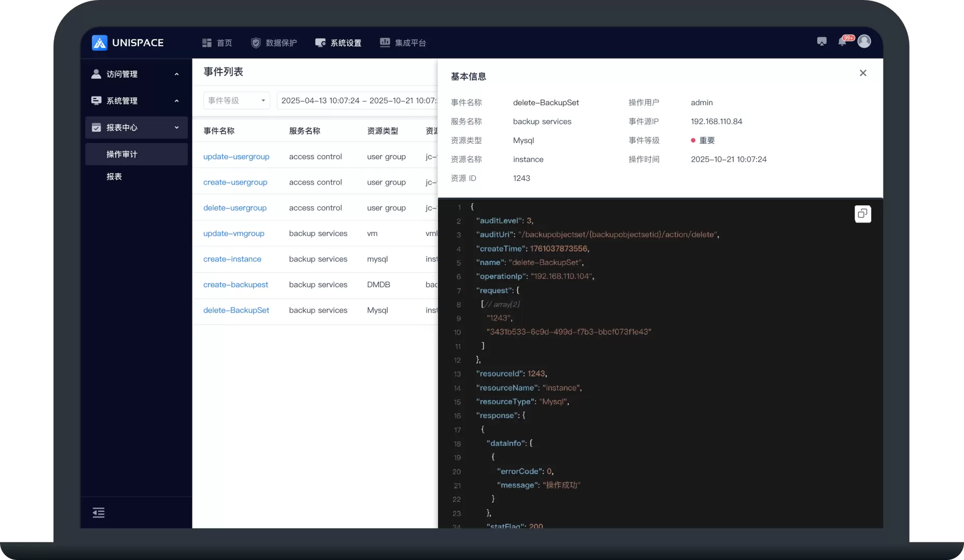
Task: Open the 数据保护 top menu
Action: pyautogui.click(x=274, y=43)
